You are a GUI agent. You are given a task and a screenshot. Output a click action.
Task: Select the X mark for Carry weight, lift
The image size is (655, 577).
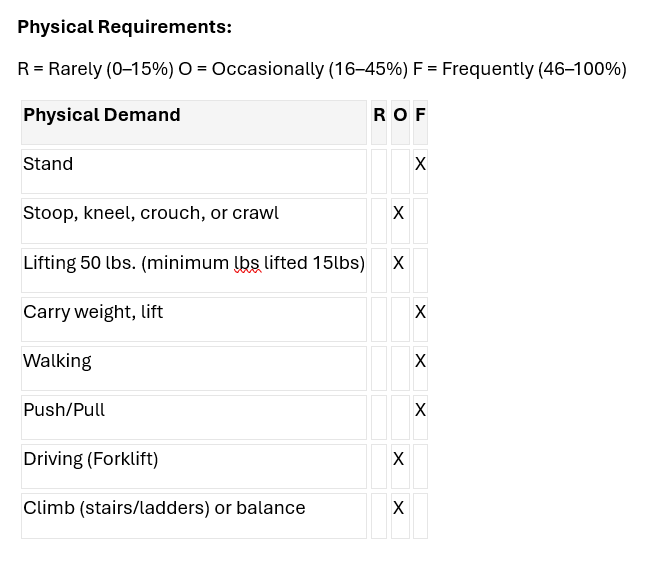[420, 312]
